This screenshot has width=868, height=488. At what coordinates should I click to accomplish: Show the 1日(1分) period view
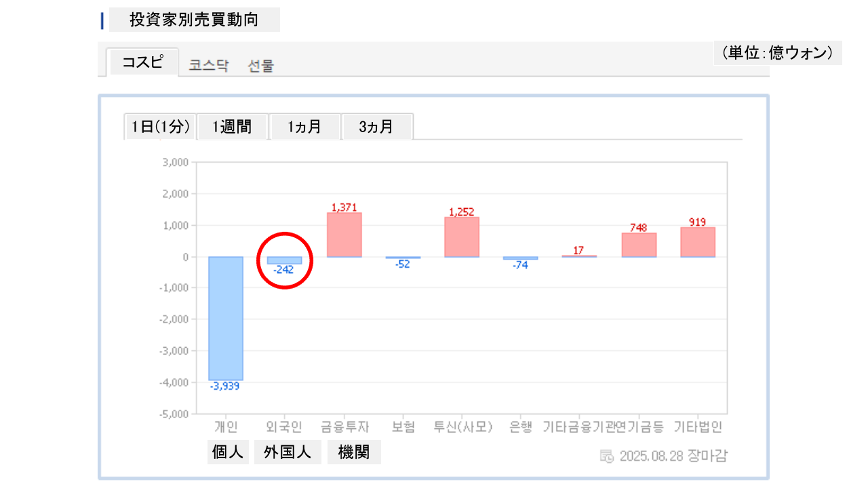pyautogui.click(x=160, y=127)
